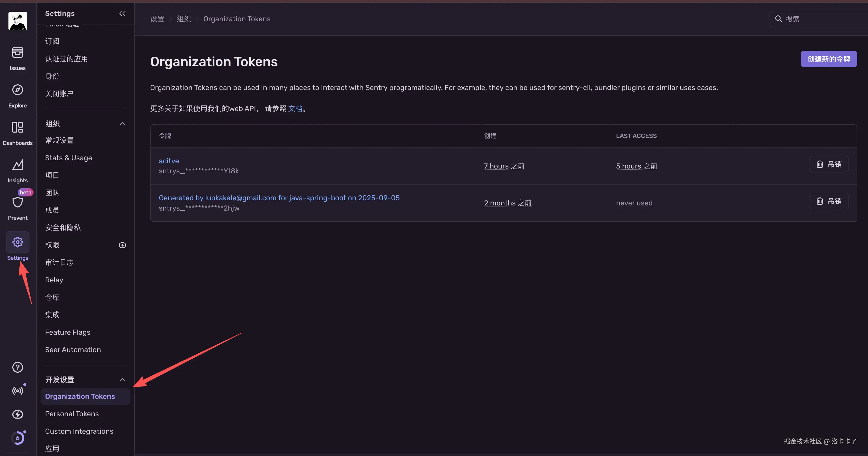Open Custom Integrations settings page
Image resolution: width=868 pixels, height=456 pixels.
tap(79, 431)
